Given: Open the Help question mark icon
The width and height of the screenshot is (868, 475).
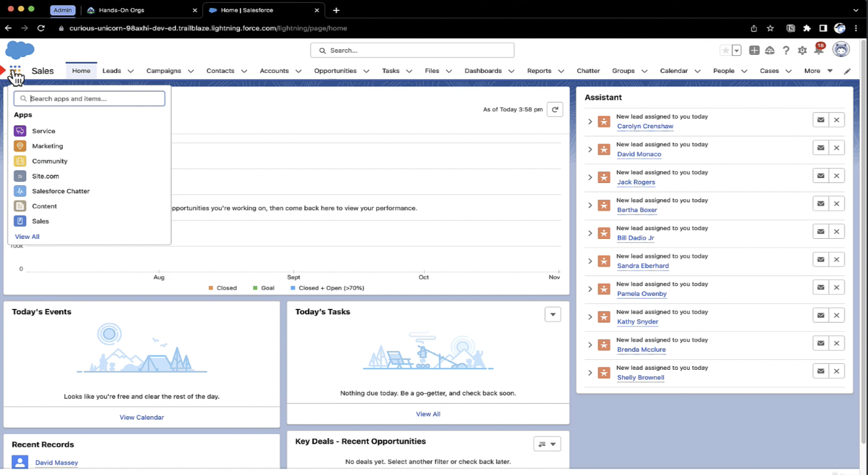Looking at the screenshot, I should [x=786, y=50].
